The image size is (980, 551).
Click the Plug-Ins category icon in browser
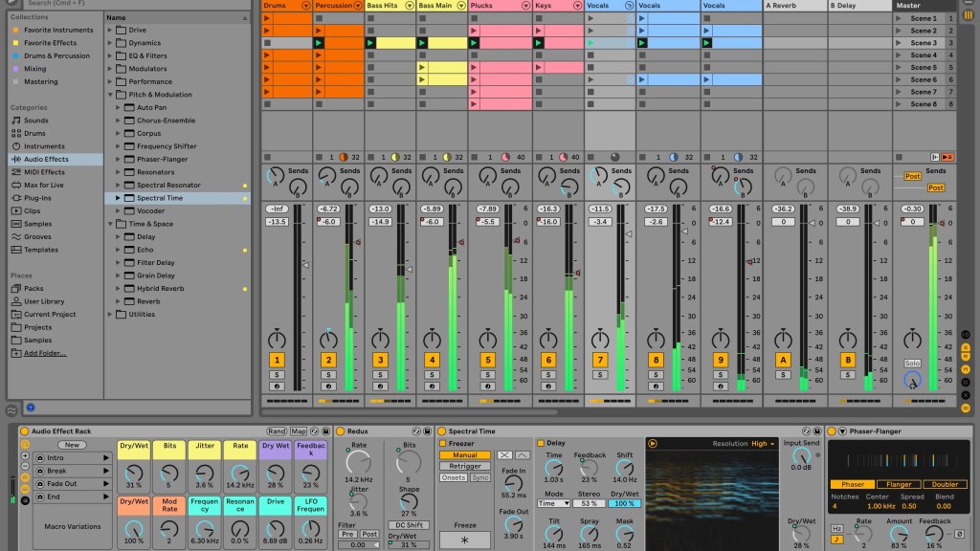coord(16,198)
